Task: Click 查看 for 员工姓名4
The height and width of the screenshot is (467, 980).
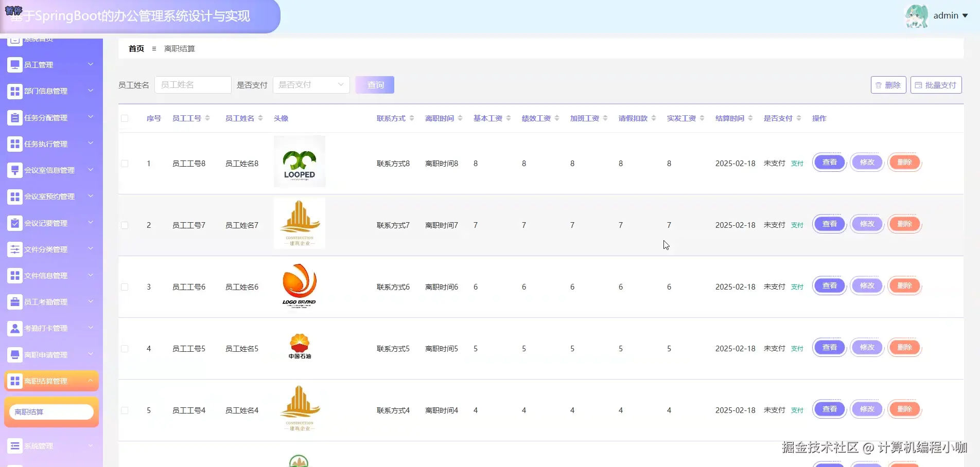Action: [x=830, y=409]
